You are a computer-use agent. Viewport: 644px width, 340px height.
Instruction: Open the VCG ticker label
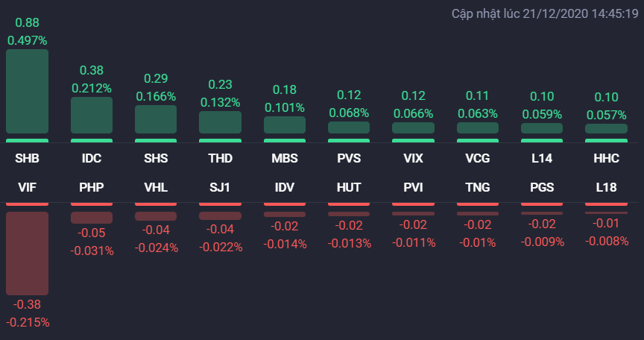(477, 159)
